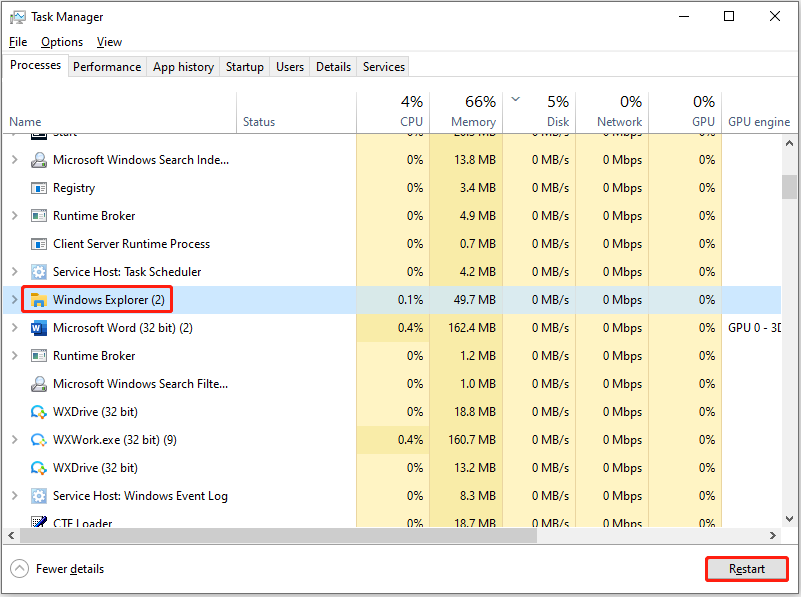801x597 pixels.
Task: Switch to the Startup tab
Action: [244, 66]
